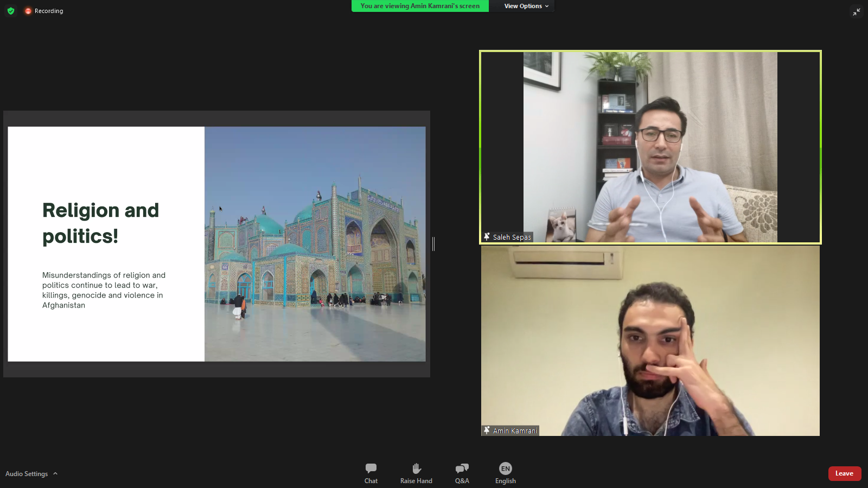The height and width of the screenshot is (488, 868).
Task: Click the green screen sharing notification banner
Action: [x=420, y=6]
